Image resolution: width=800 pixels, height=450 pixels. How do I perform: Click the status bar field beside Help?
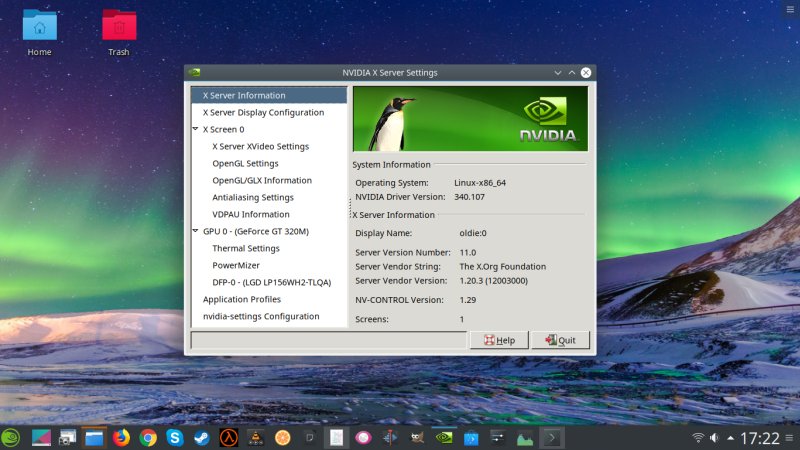point(329,340)
